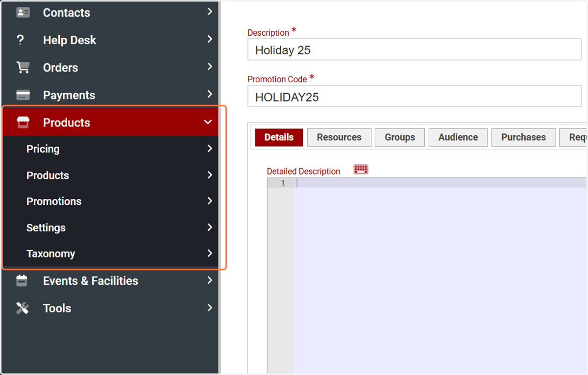
Task: Click the Tools wrench icon
Action: (x=23, y=308)
